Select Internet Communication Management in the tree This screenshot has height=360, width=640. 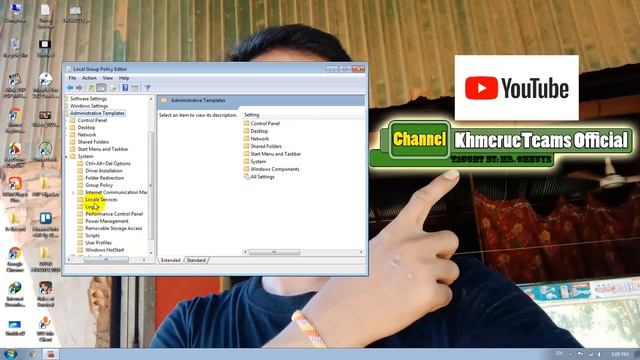tap(116, 192)
